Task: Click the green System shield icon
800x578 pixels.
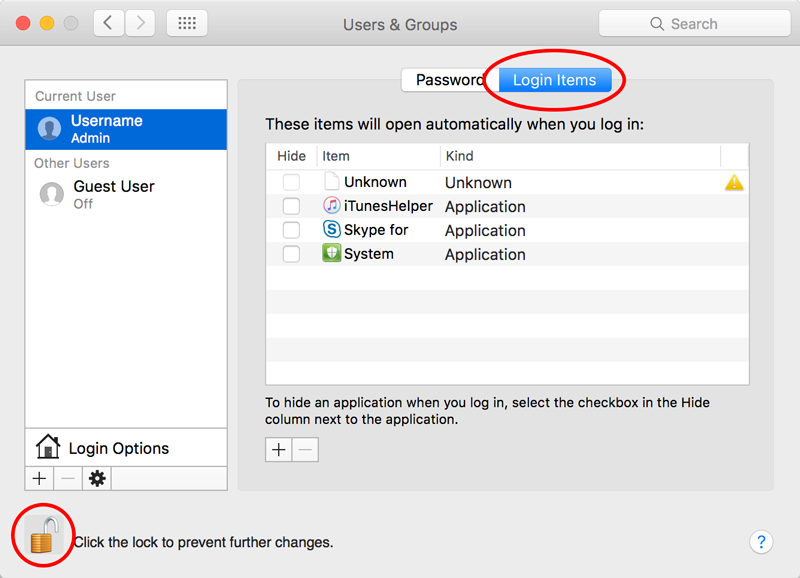Action: pyautogui.click(x=332, y=254)
